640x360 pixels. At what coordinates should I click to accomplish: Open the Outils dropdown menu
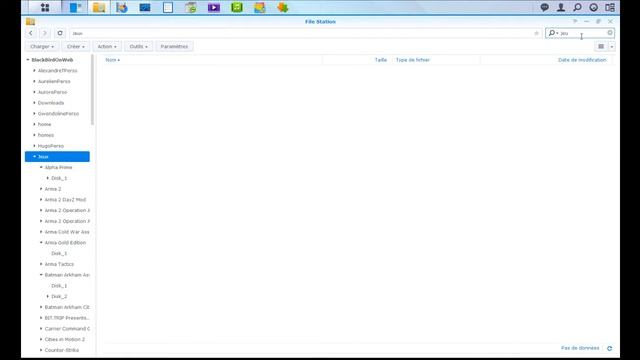[x=138, y=47]
